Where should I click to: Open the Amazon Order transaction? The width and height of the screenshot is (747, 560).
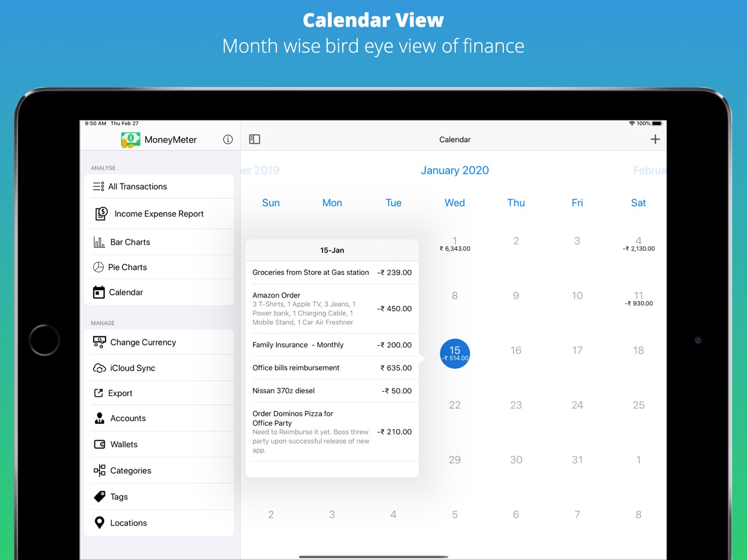tap(332, 309)
